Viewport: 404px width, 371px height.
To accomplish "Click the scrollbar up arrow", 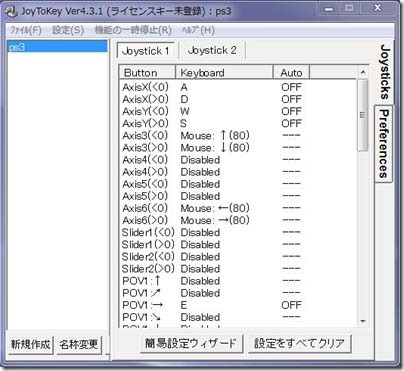I will [x=363, y=72].
